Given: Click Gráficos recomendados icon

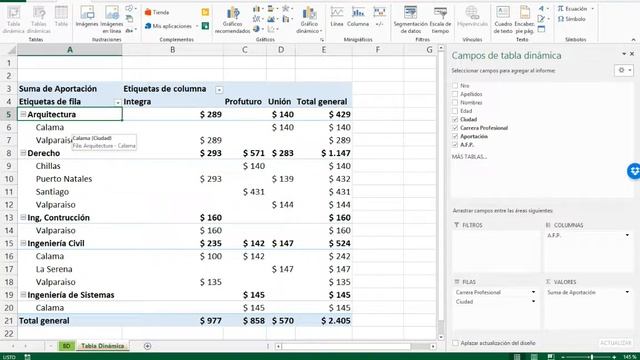Looking at the screenshot, I should pos(232,20).
